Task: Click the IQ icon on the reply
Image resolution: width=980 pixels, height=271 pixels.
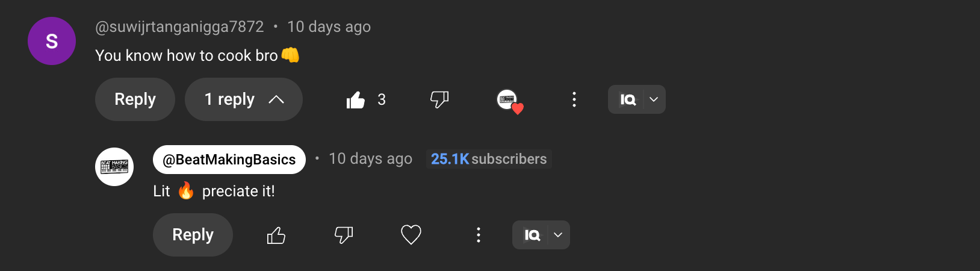Action: [x=532, y=235]
